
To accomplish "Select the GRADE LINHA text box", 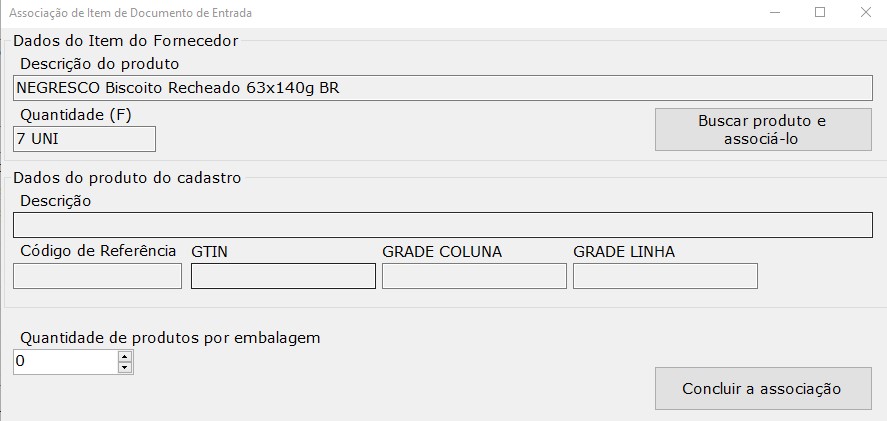I will 665,275.
